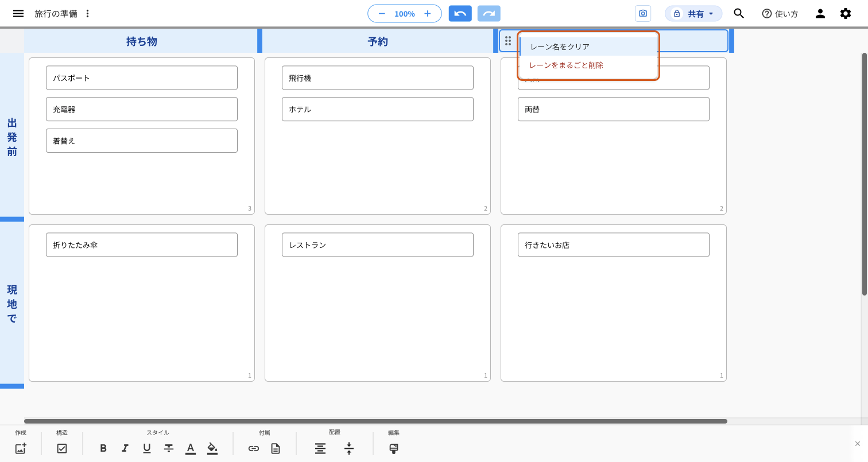Toggle bold formatting
This screenshot has height=462, width=868.
coord(103,448)
